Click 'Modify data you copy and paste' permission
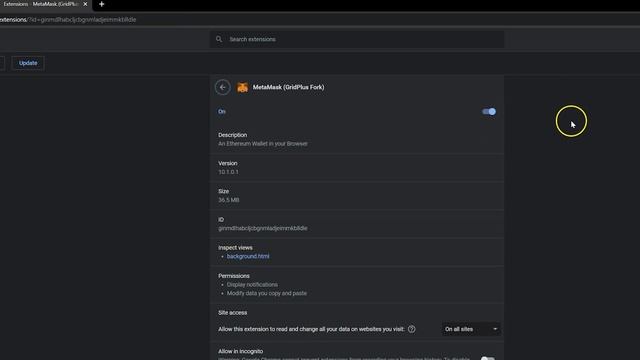This screenshot has height=360, width=640. (267, 293)
